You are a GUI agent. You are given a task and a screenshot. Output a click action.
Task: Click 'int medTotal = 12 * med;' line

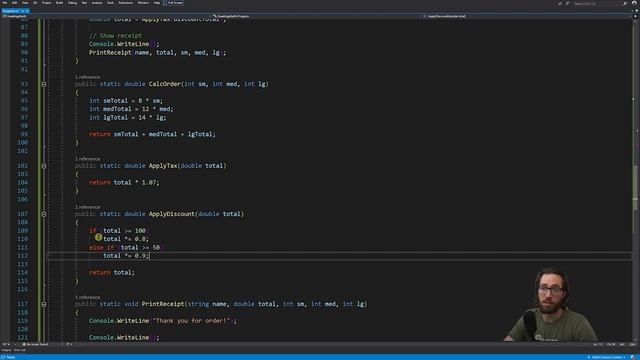(x=131, y=109)
